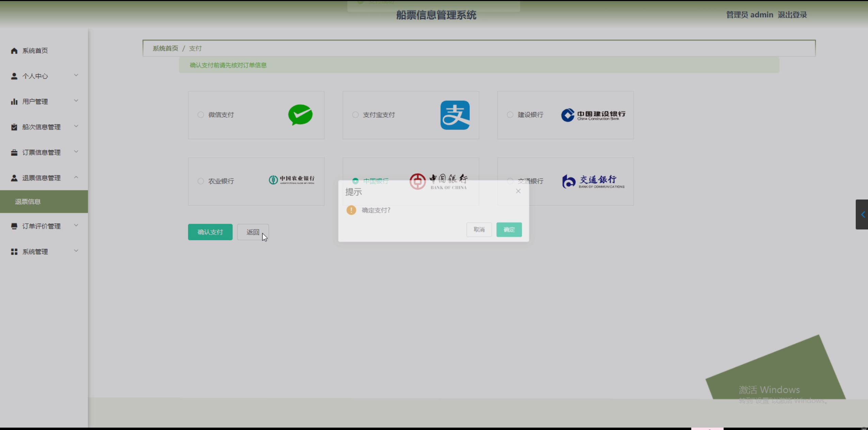Open 系统首页 in the sidebar
This screenshot has height=430, width=868.
tap(35, 51)
